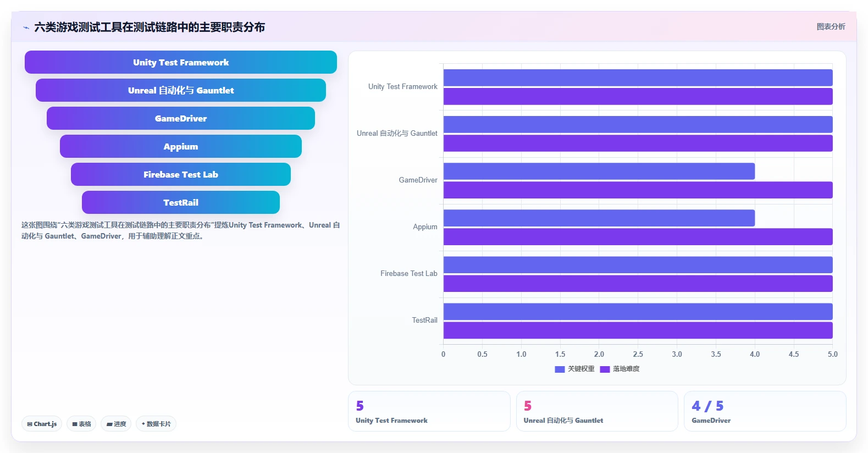Click the Unity Test Framework 落地难度 chart bar
Viewport: 868px width, 453px height.
click(x=638, y=96)
